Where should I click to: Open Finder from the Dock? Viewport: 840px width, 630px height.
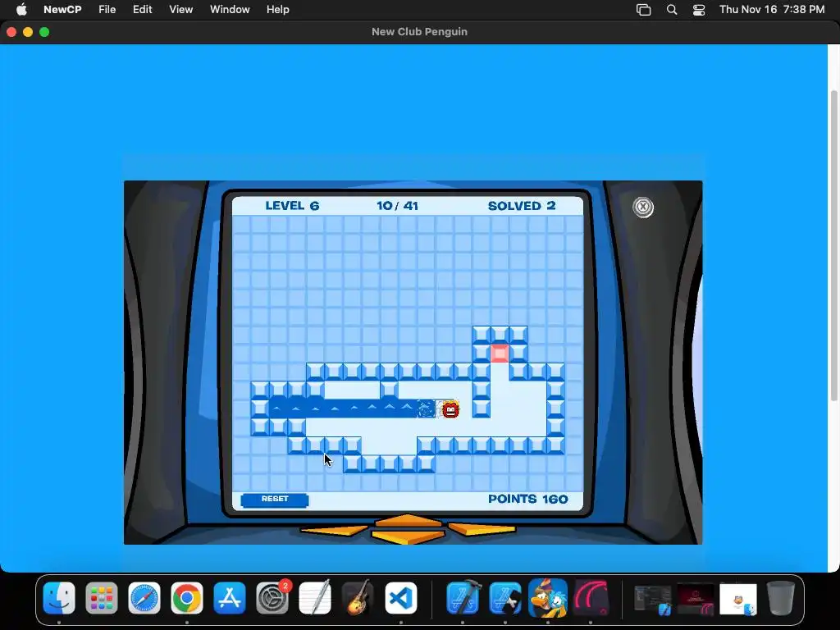point(59,598)
